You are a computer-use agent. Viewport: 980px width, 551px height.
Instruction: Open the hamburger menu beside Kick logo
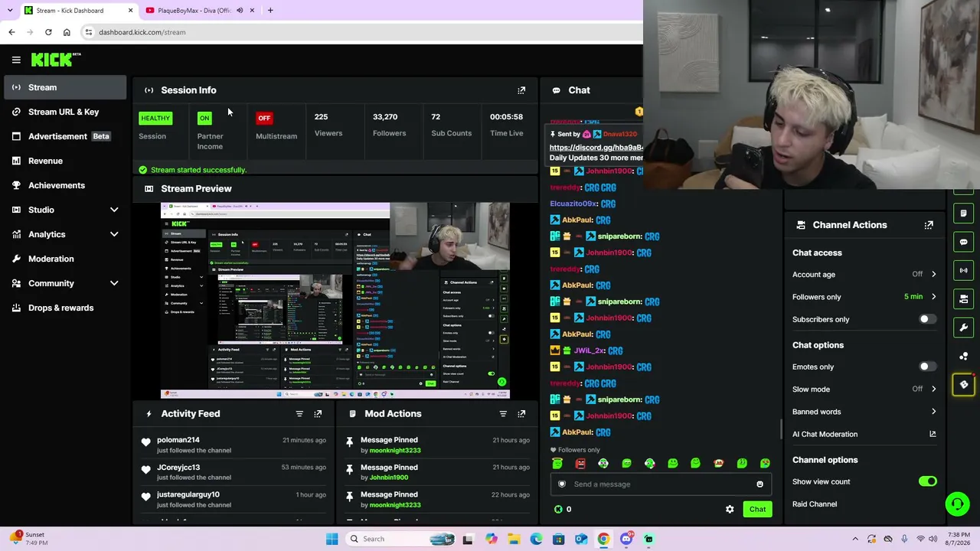point(16,60)
